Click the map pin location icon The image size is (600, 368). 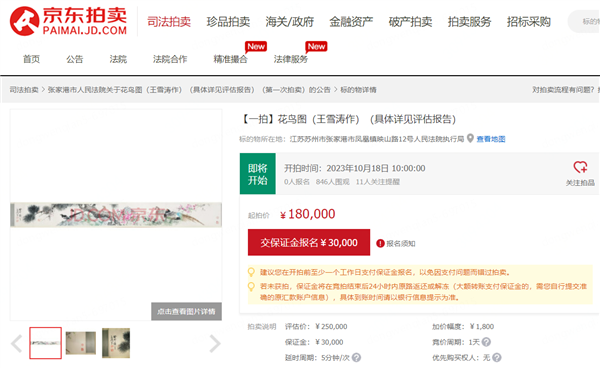point(470,138)
